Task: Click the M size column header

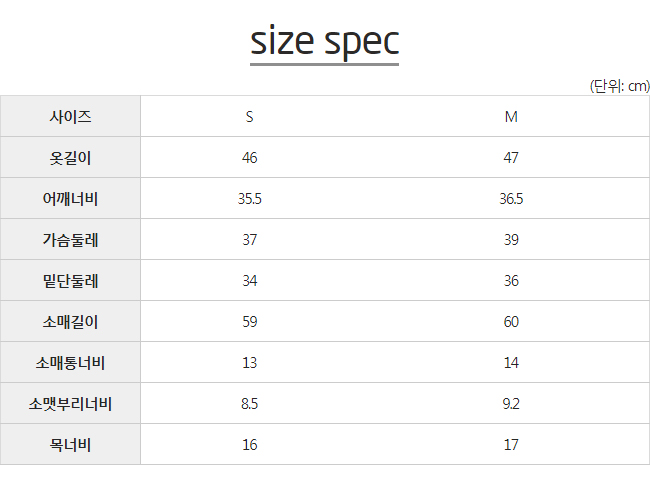Action: pos(511,117)
